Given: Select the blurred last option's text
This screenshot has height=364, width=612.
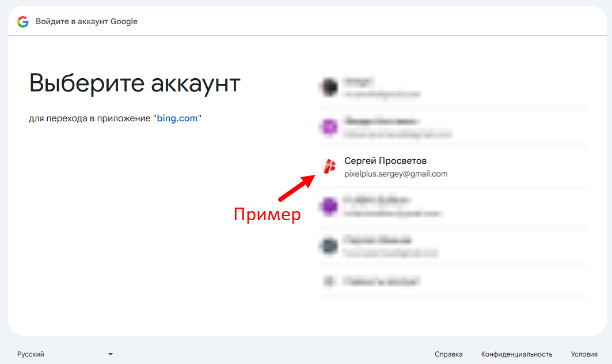Looking at the screenshot, I should (381, 281).
